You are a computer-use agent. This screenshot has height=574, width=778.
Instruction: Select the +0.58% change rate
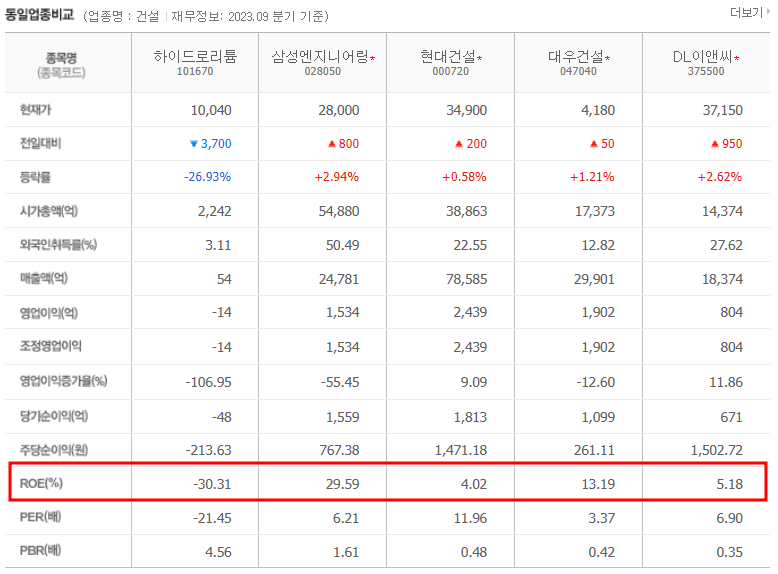(x=464, y=177)
